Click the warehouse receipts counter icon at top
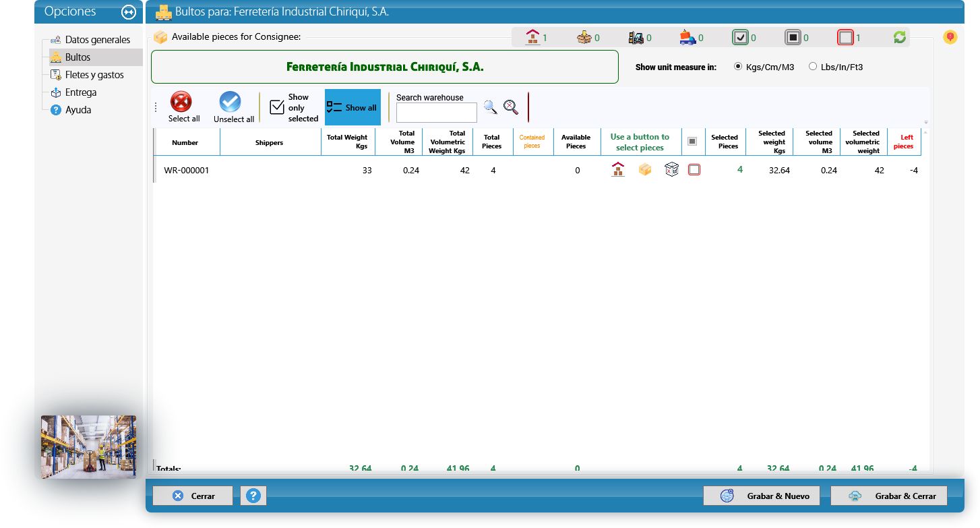980x528 pixels. [x=533, y=37]
